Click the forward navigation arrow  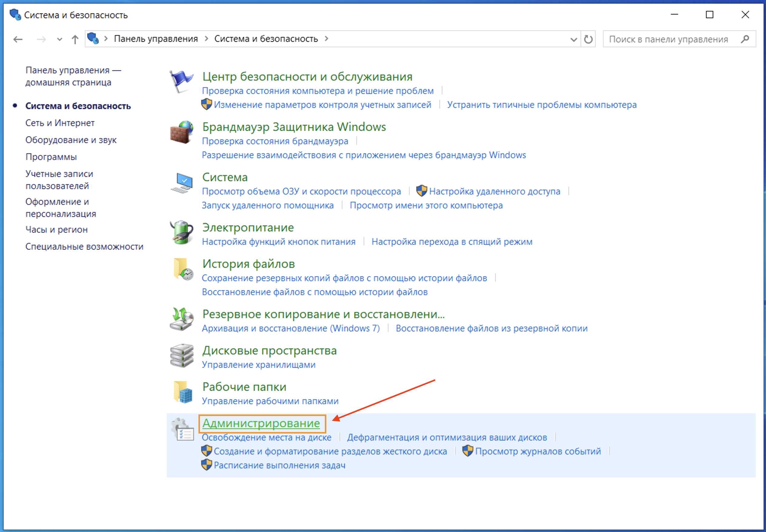tap(41, 39)
